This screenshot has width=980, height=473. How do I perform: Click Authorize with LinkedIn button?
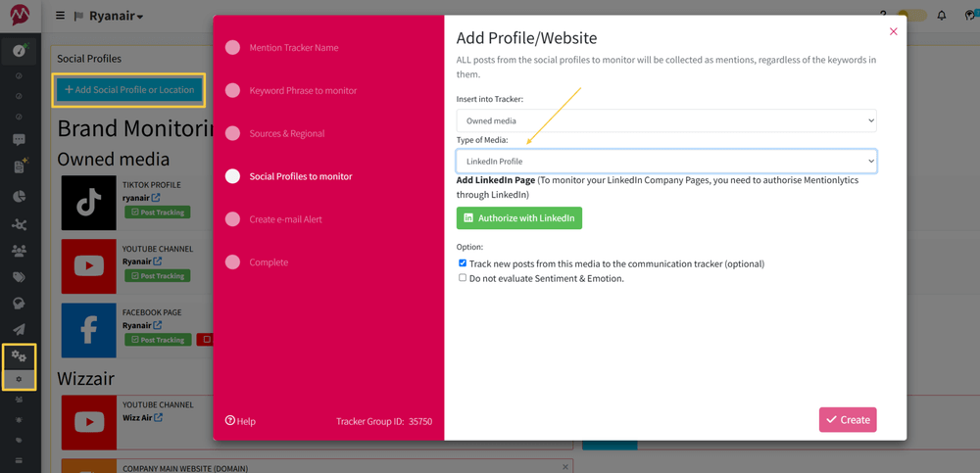518,218
